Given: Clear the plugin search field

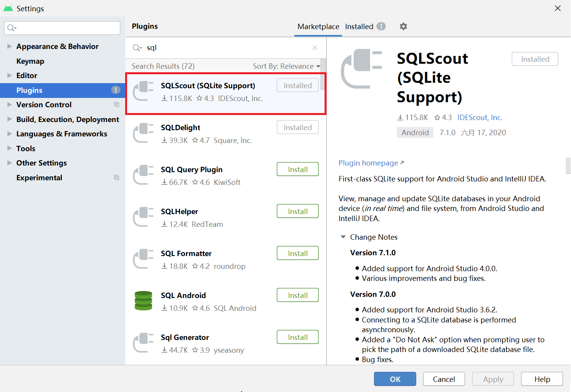Looking at the screenshot, I should (315, 47).
